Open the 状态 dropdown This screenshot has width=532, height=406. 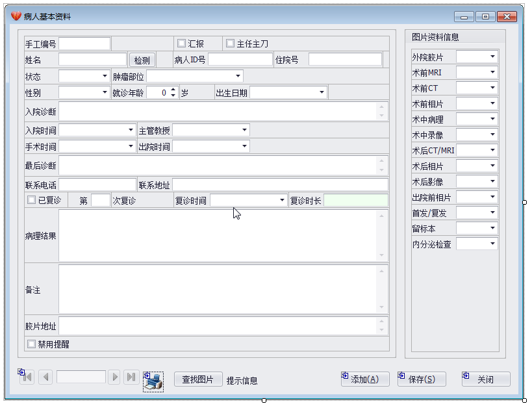tap(105, 76)
